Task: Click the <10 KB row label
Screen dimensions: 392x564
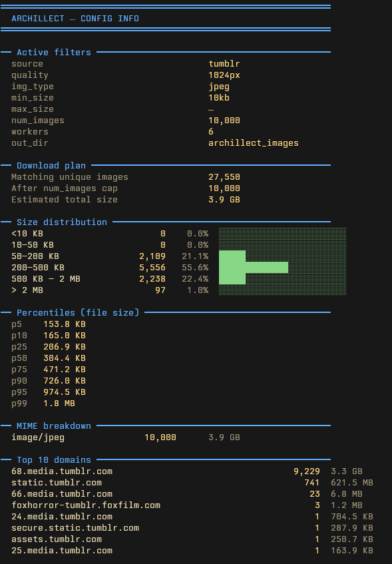Action: pyautogui.click(x=27, y=234)
